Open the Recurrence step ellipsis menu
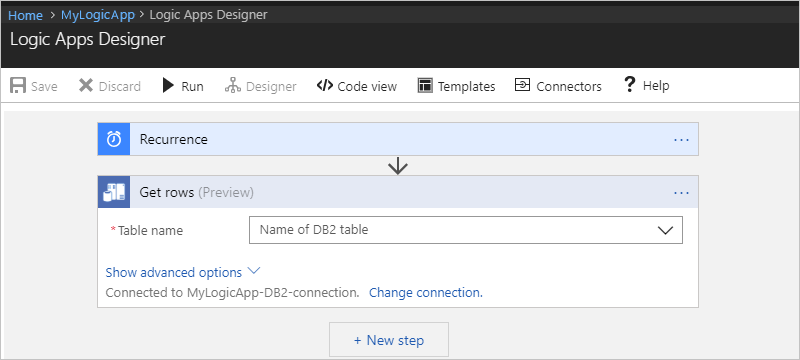The image size is (800, 360). coord(682,140)
